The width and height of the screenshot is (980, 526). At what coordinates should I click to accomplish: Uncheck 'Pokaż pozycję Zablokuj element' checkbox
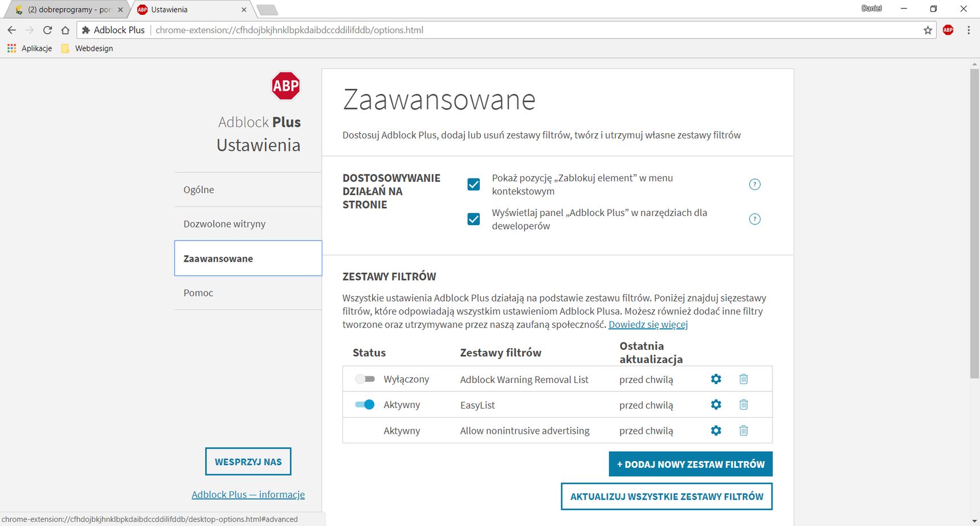pyautogui.click(x=473, y=184)
